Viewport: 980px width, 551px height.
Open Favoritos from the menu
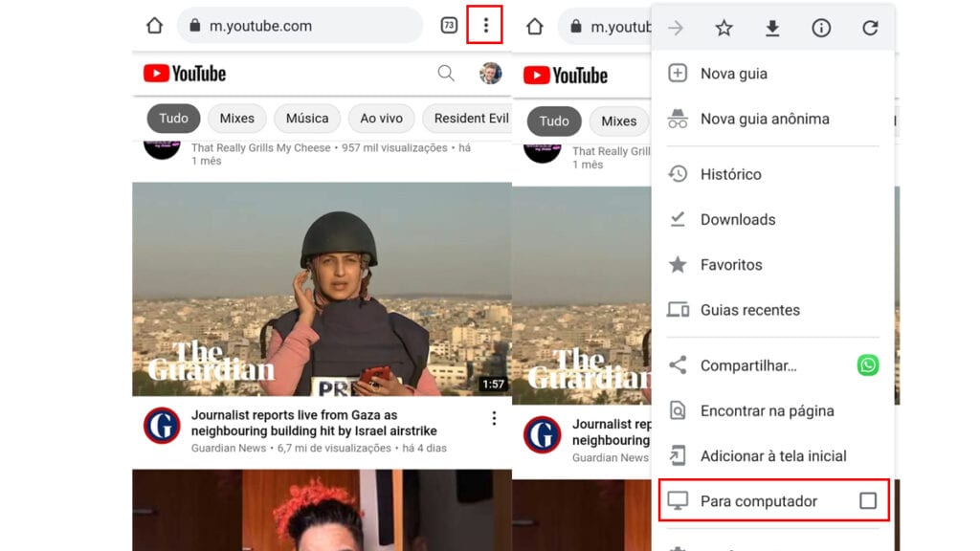(772, 265)
